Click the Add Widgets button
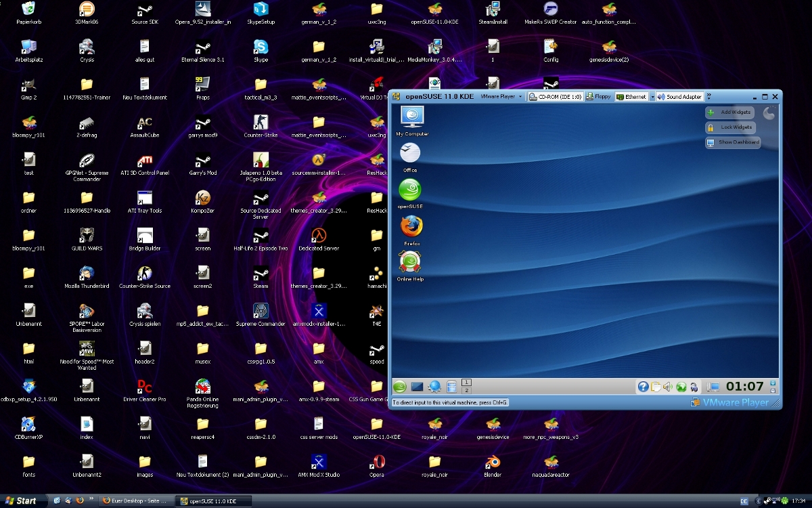Viewport: 812px width, 508px height. coord(730,112)
